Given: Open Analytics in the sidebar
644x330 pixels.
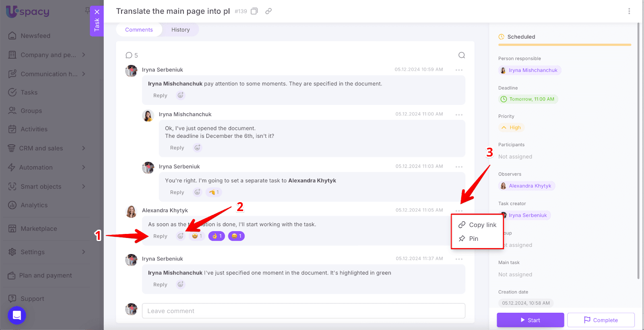Looking at the screenshot, I should click(x=34, y=205).
